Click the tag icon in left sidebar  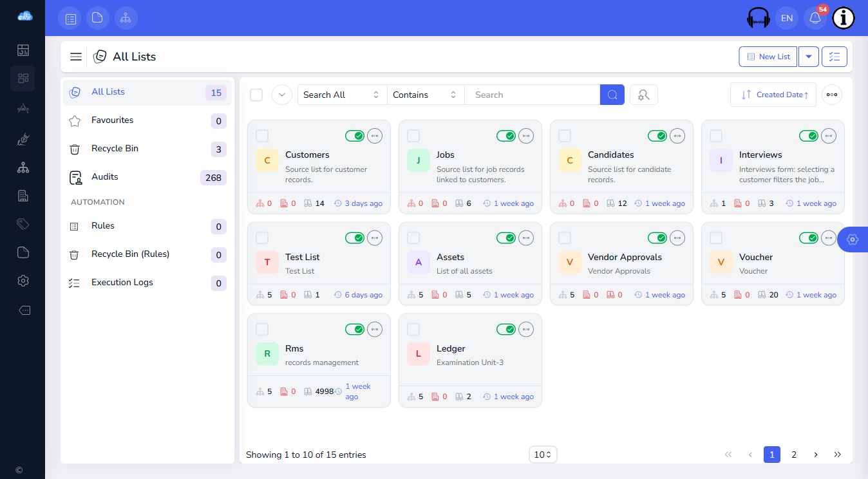click(x=23, y=224)
